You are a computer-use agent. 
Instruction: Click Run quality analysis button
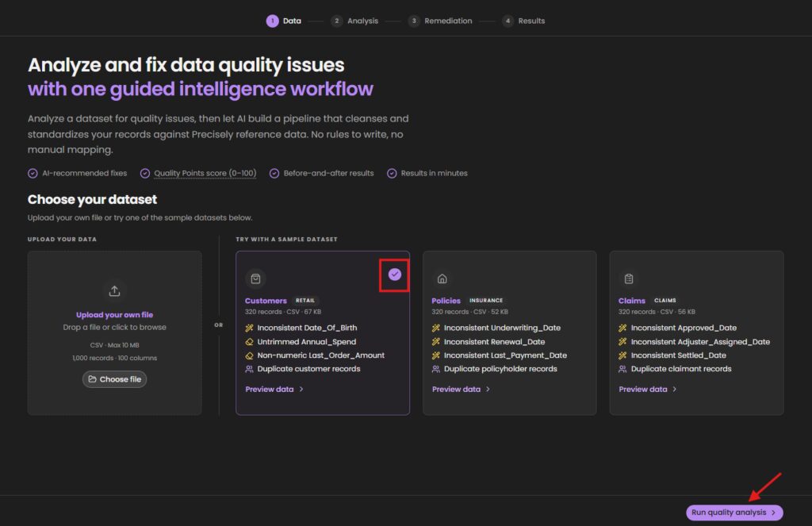click(734, 513)
